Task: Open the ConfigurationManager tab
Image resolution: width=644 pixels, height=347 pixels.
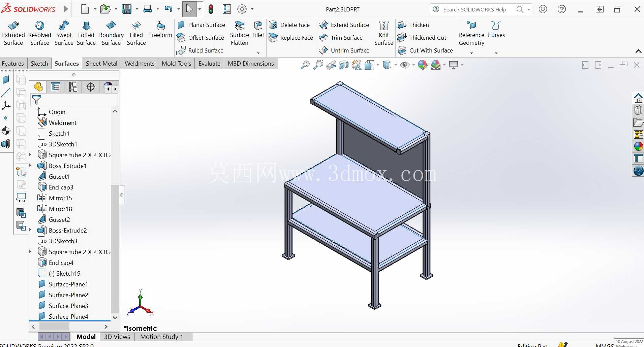Action: pos(73,87)
